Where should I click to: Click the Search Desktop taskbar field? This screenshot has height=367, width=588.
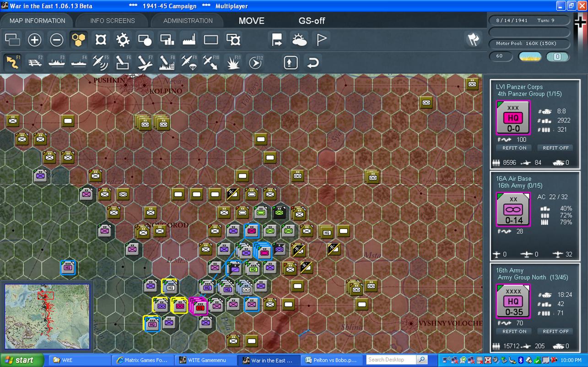(392, 360)
